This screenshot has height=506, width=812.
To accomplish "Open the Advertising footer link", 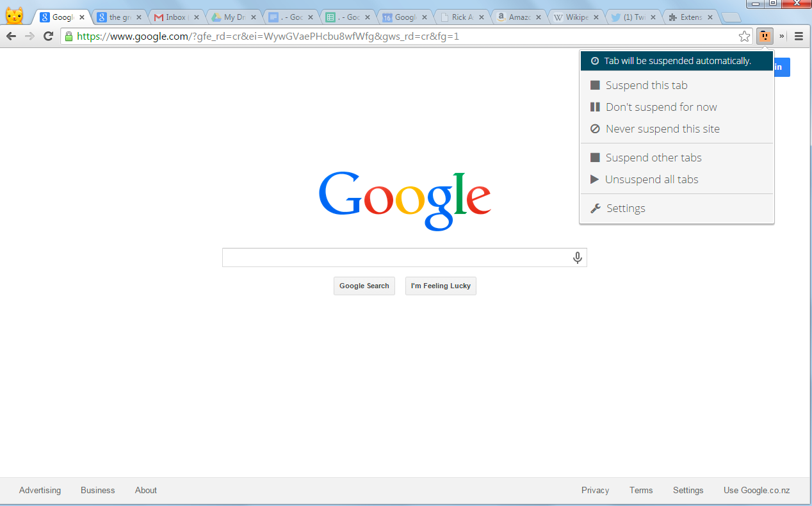I will [40, 490].
